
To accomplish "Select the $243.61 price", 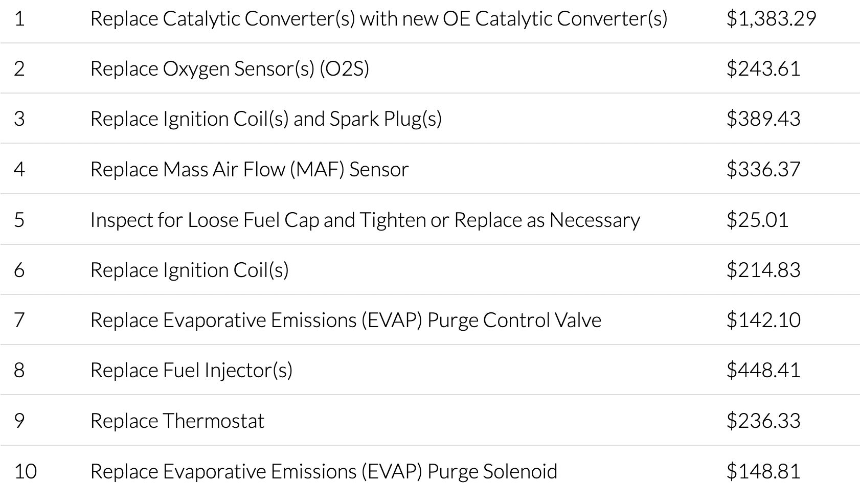I will 763,68.
